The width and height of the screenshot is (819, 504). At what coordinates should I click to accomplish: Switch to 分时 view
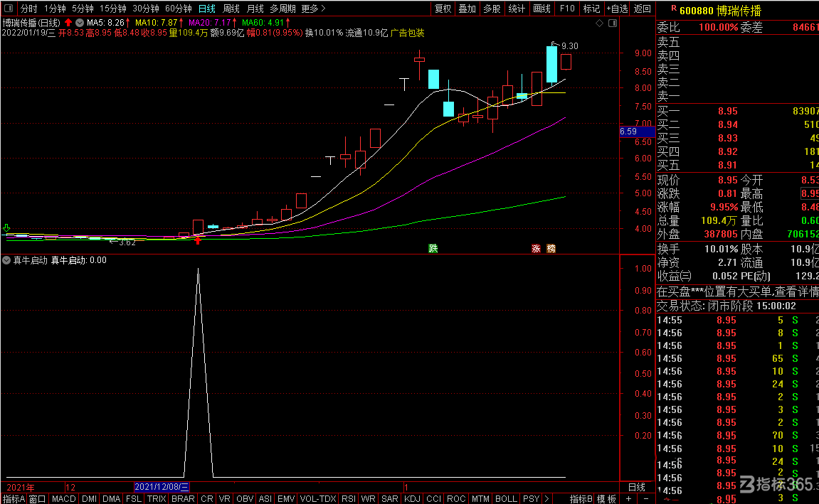(28, 9)
